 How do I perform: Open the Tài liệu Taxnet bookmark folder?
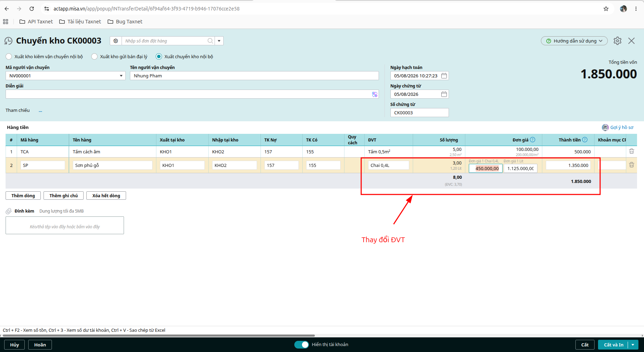80,22
